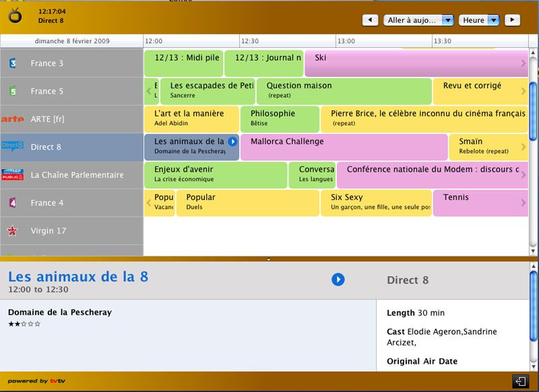
Task: Click the 'powered by tvtv' logo
Action: [x=36, y=381]
